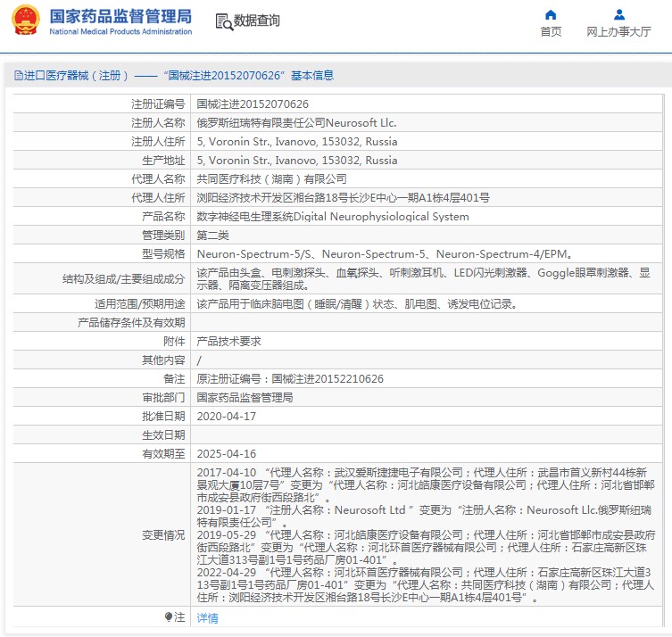
Task: Click the 2017-04-10 change record entry
Action: click(x=426, y=485)
